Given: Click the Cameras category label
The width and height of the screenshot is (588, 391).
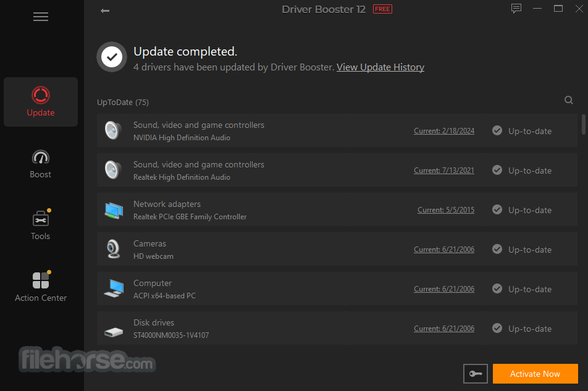Looking at the screenshot, I should point(149,243).
